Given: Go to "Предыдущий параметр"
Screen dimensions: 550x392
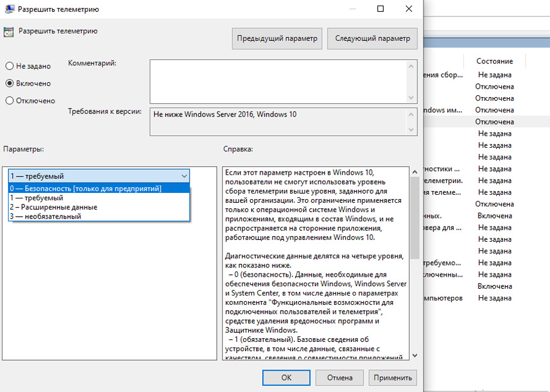Looking at the screenshot, I should (x=277, y=38).
